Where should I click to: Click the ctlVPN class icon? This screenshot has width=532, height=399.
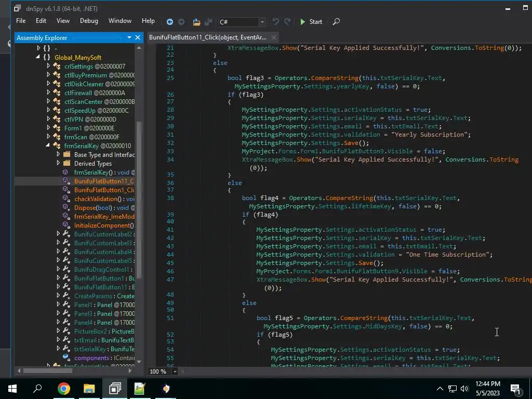pyautogui.click(x=57, y=119)
